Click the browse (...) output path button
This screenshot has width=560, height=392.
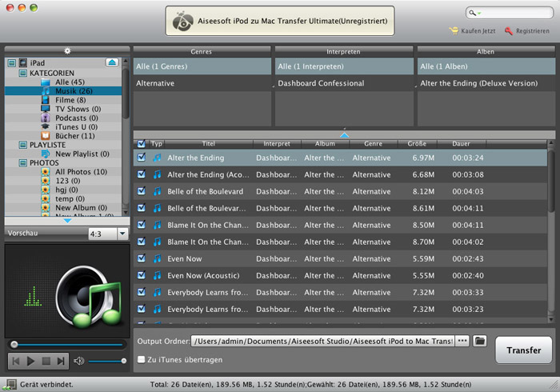pos(462,341)
